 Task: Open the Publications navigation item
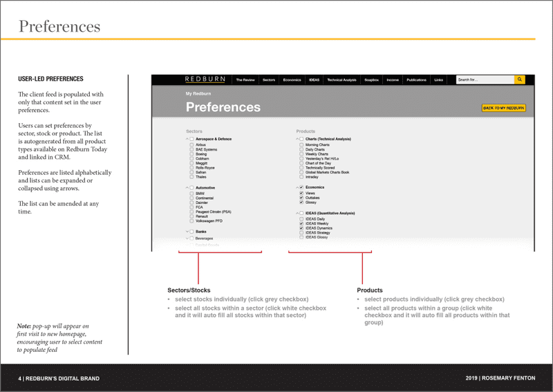pyautogui.click(x=416, y=80)
